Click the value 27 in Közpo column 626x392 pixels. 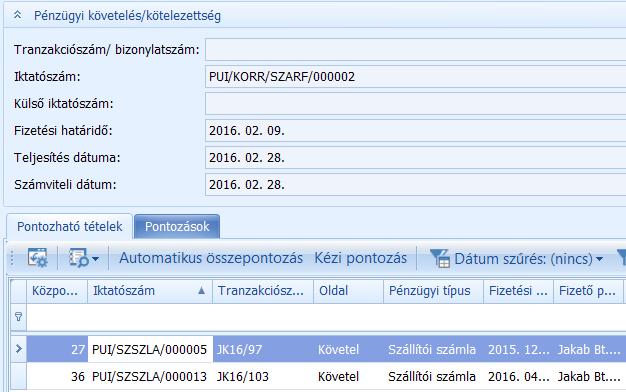point(78,350)
